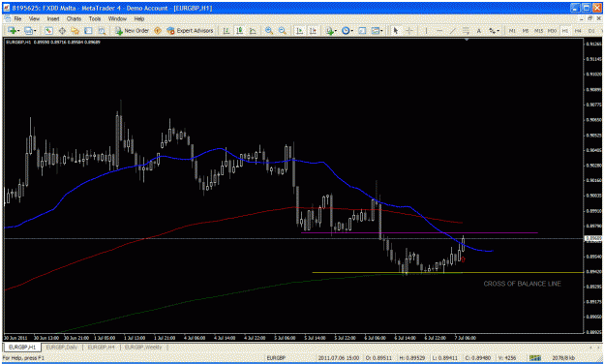Open the Arrows objects tool icon
Screen dimensions: 605x364
(x=492, y=30)
